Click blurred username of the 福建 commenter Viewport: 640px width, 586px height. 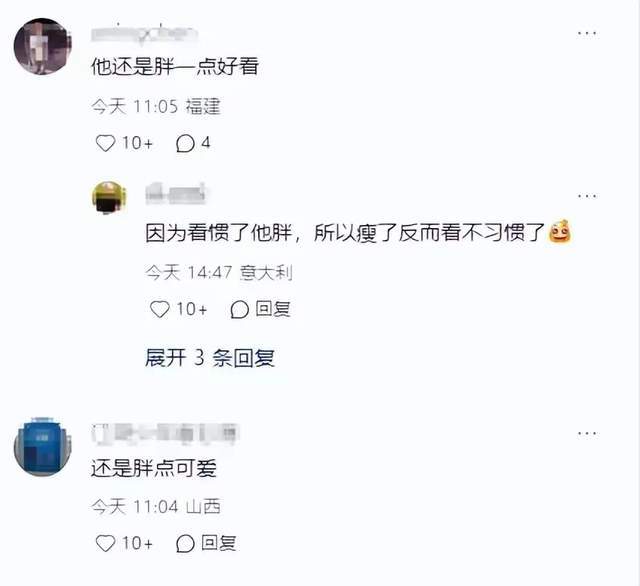click(x=144, y=34)
